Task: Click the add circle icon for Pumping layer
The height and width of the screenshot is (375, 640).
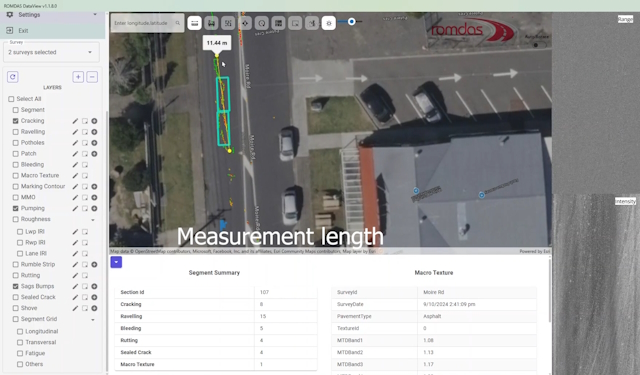Action: click(94, 209)
